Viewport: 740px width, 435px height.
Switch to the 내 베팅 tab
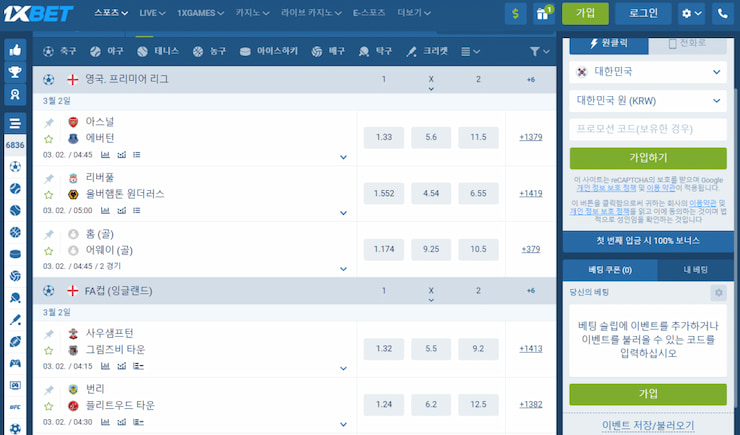pyautogui.click(x=696, y=270)
